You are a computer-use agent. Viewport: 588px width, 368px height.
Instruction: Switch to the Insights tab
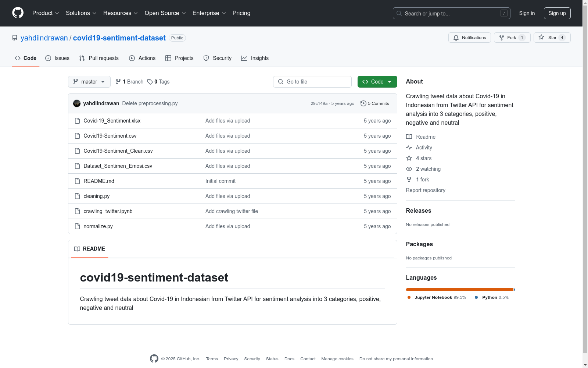tap(255, 58)
